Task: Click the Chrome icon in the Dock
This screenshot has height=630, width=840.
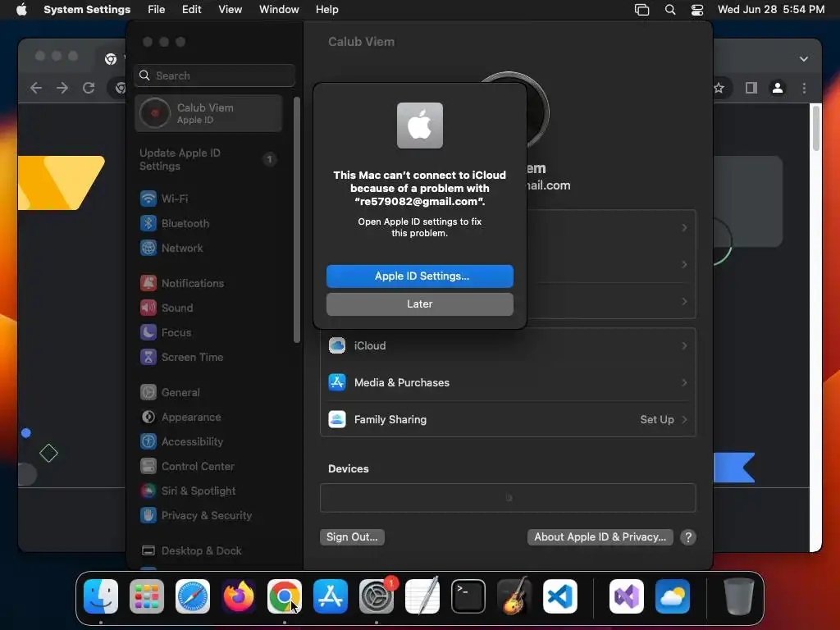Action: pyautogui.click(x=285, y=596)
